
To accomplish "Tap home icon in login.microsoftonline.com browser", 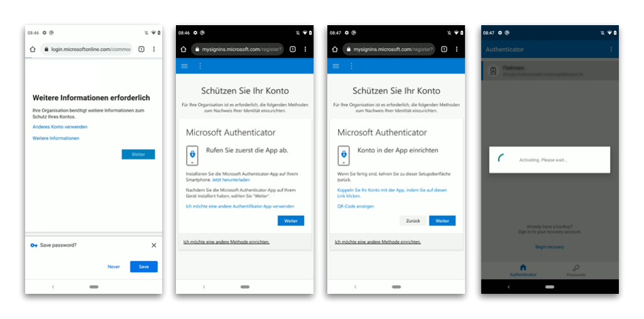I will (x=33, y=49).
